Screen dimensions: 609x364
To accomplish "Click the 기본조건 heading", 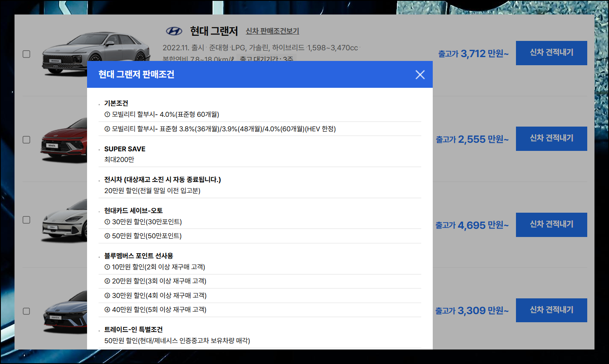I will point(116,103).
